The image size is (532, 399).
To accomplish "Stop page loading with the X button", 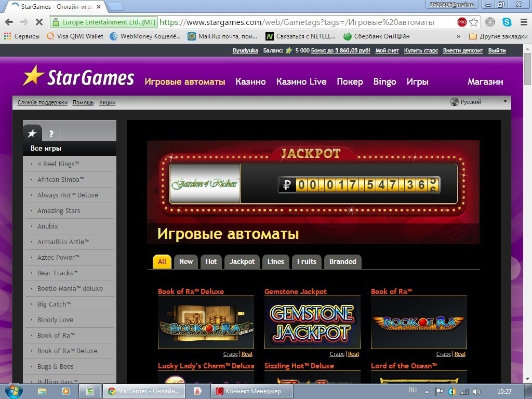I will (39, 22).
